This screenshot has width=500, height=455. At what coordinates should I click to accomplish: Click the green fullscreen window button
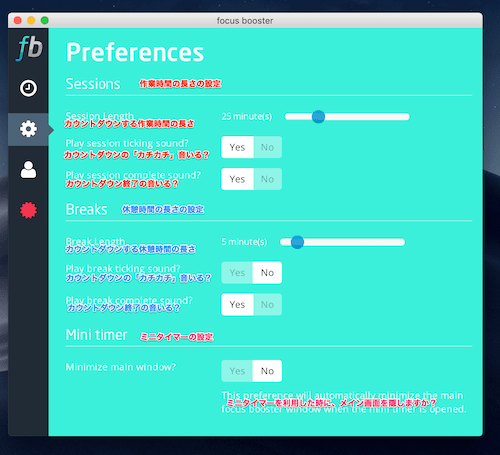(x=45, y=20)
